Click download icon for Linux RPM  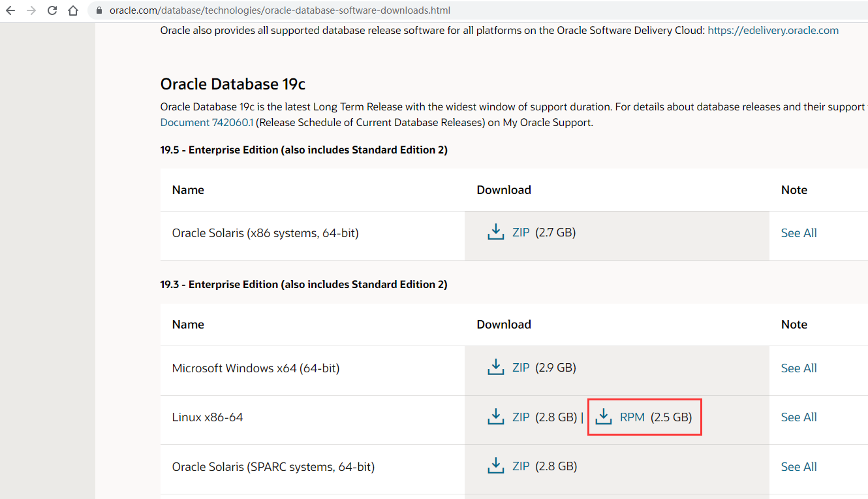604,417
